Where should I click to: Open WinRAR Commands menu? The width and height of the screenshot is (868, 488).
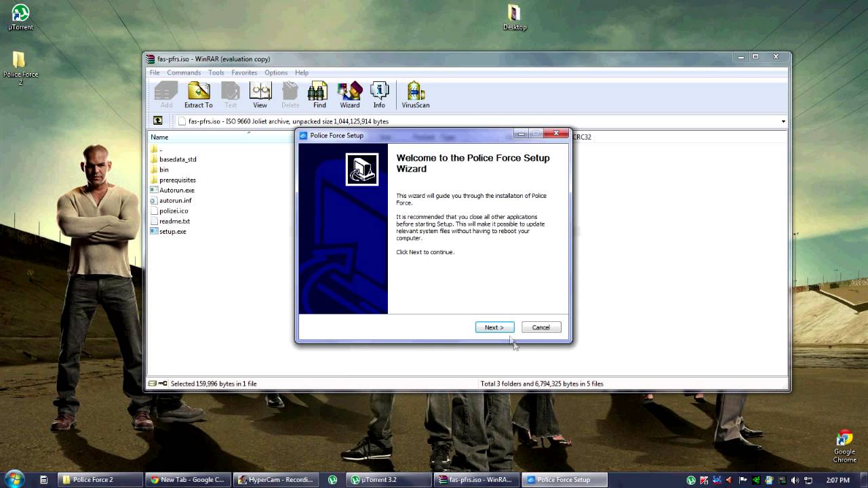[184, 73]
